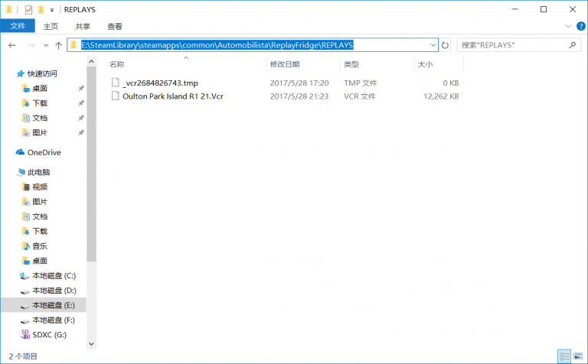Open 视频 folder under This PC
Screen dimensions: 588x364
pyautogui.click(x=40, y=187)
